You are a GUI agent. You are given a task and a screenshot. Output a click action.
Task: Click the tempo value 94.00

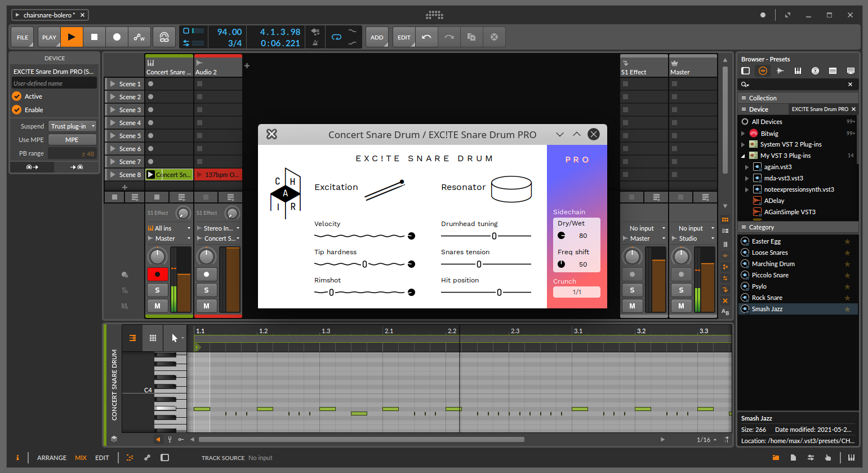229,32
